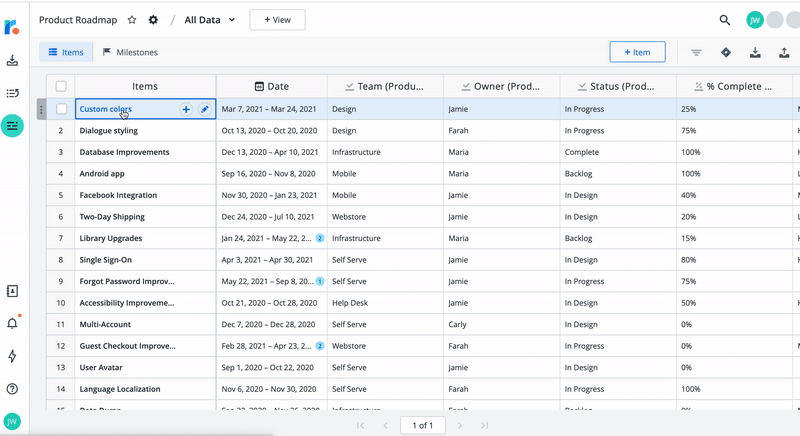The width and height of the screenshot is (800, 436).
Task: Go to last page arrow
Action: pyautogui.click(x=485, y=425)
